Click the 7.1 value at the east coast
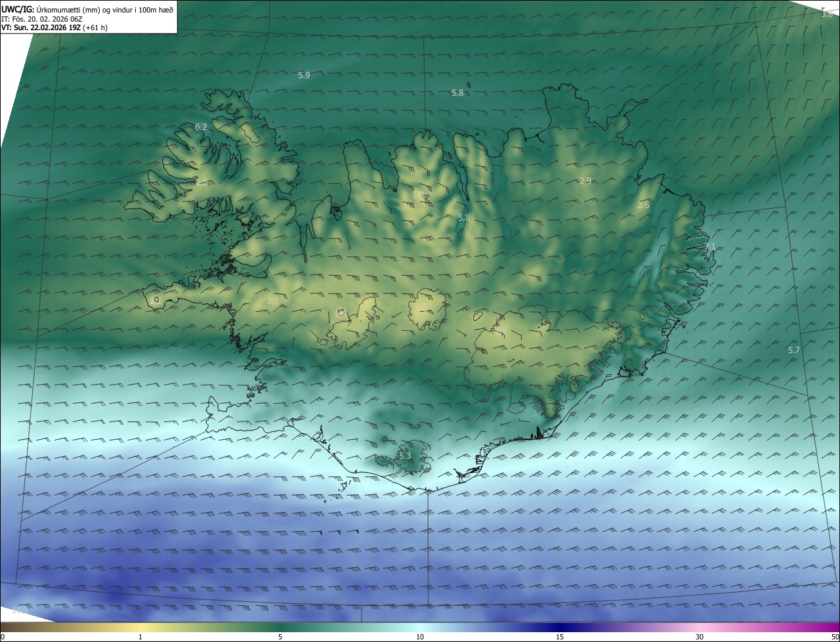Image resolution: width=840 pixels, height=642 pixels. (710, 247)
